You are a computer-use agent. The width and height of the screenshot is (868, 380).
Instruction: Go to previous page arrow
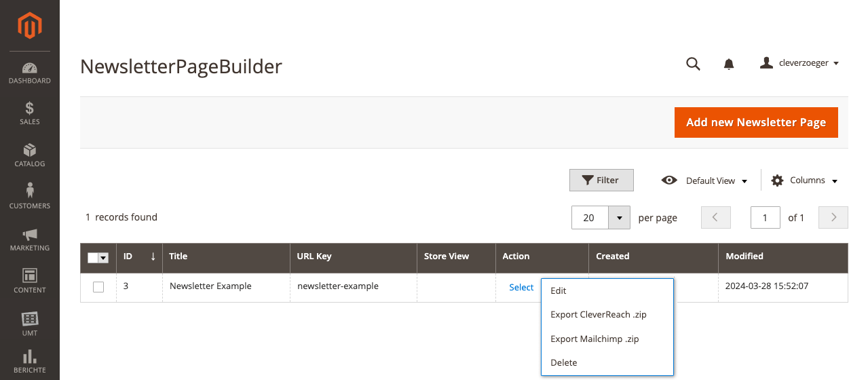(715, 218)
